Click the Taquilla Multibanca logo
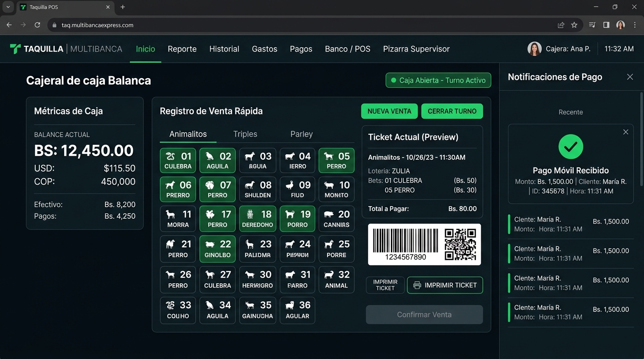 coord(66,49)
